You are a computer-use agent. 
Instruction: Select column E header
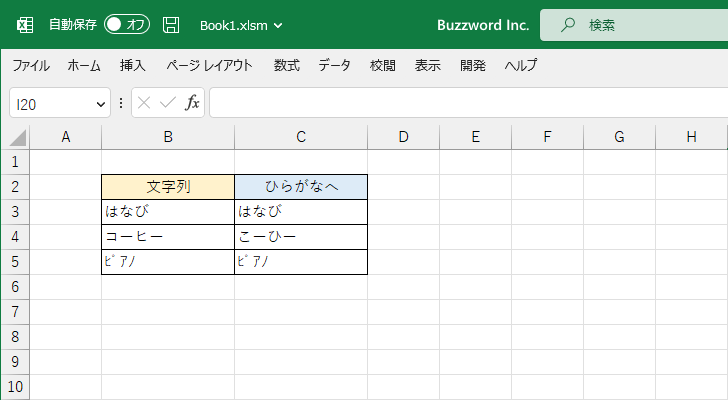coord(475,137)
